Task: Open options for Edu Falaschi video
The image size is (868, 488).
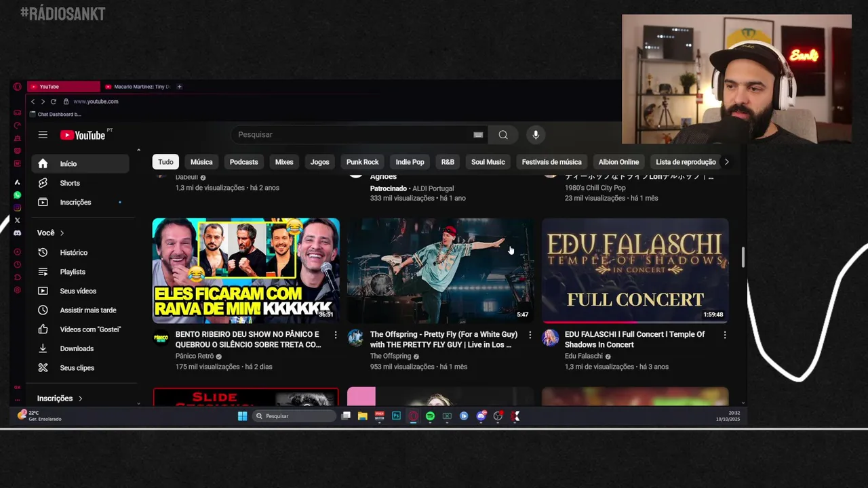Action: [x=724, y=335]
